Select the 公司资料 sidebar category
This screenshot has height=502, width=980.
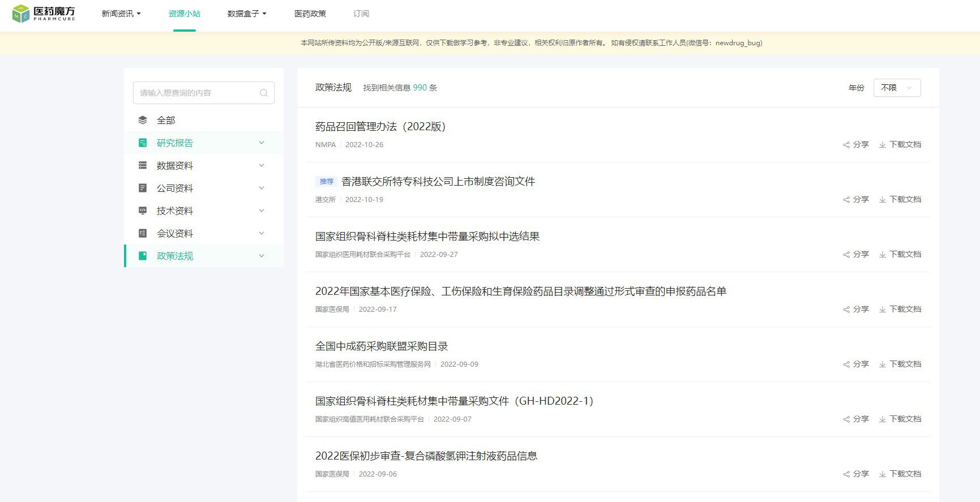pyautogui.click(x=204, y=188)
